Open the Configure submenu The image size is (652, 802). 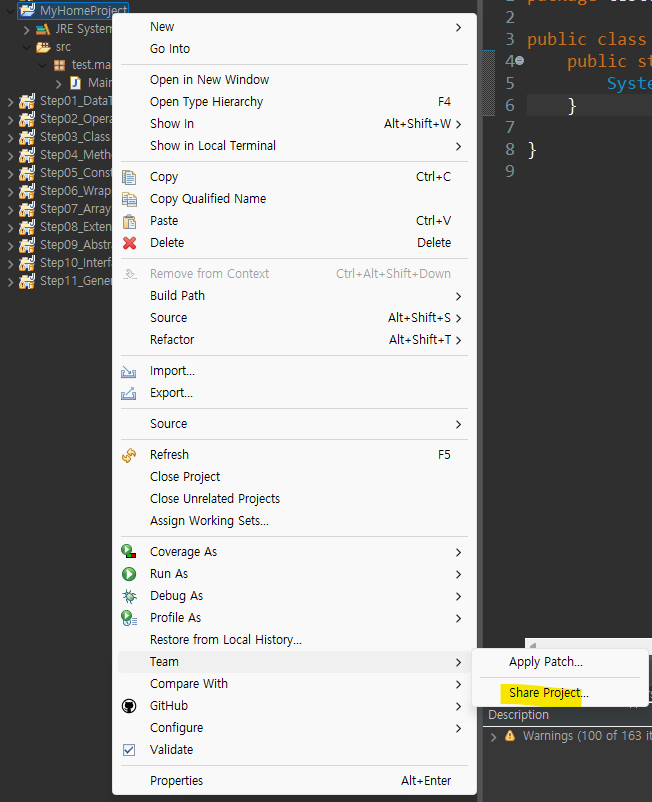tap(294, 728)
